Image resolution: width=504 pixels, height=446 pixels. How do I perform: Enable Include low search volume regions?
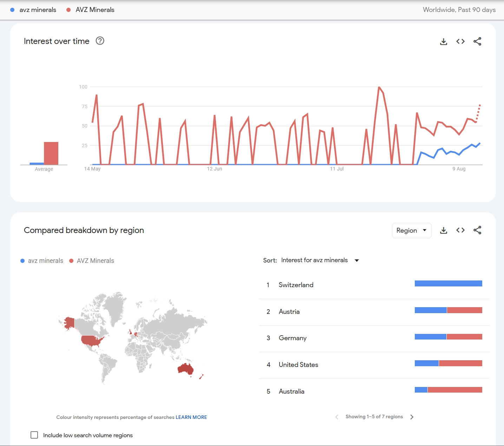(x=34, y=435)
